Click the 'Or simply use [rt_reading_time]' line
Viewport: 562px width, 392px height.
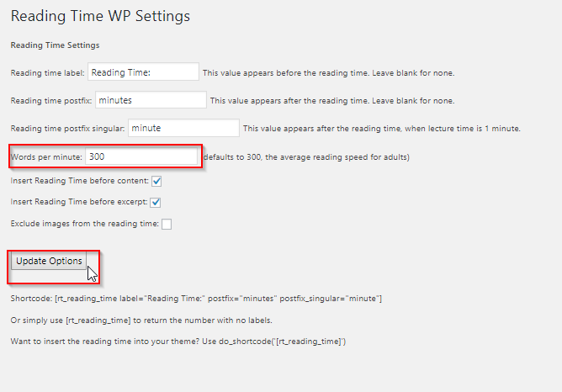(x=141, y=320)
